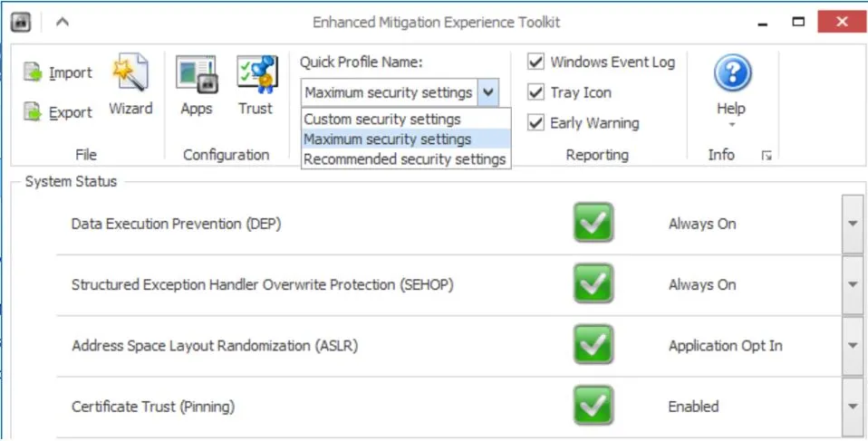
Task: Open the Help menu icon
Action: point(731,74)
